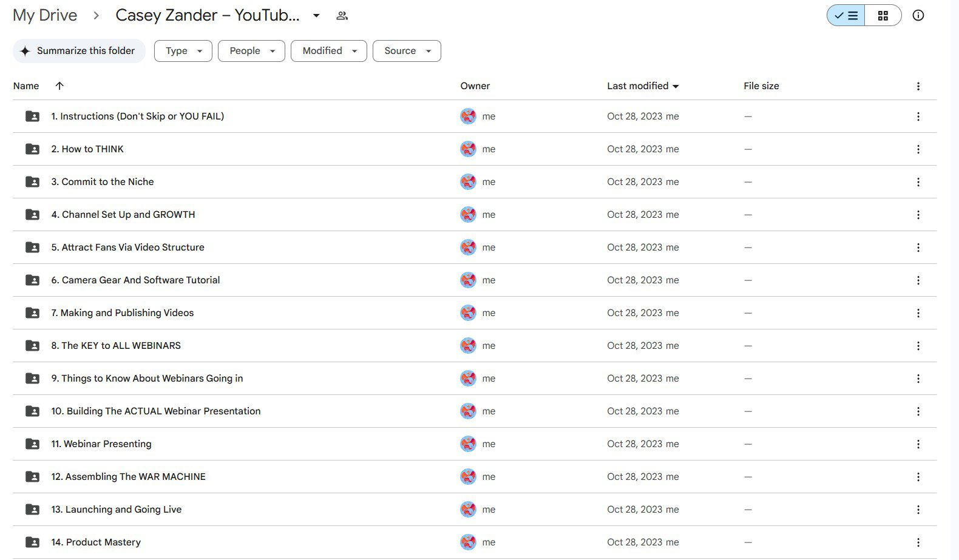Click File size column header

(761, 86)
